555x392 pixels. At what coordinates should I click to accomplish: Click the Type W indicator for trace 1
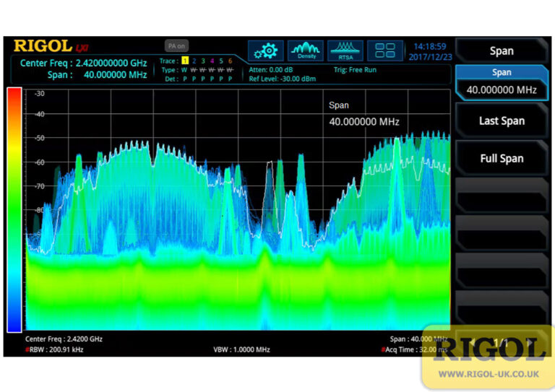184,70
